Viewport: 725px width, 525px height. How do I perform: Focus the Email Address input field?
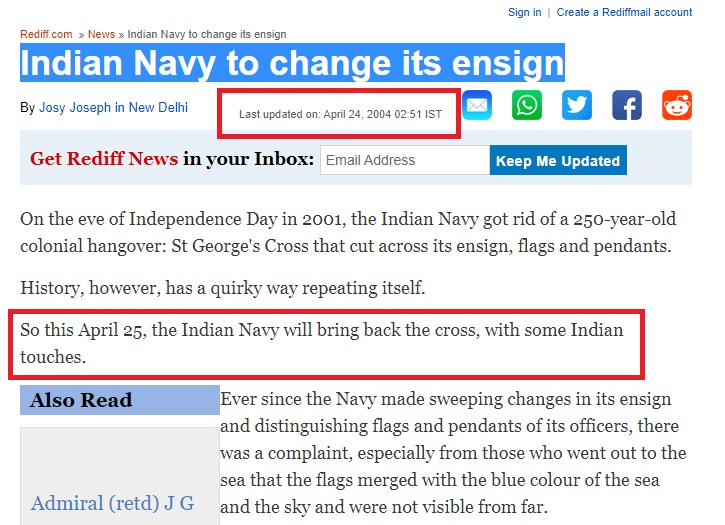[405, 160]
